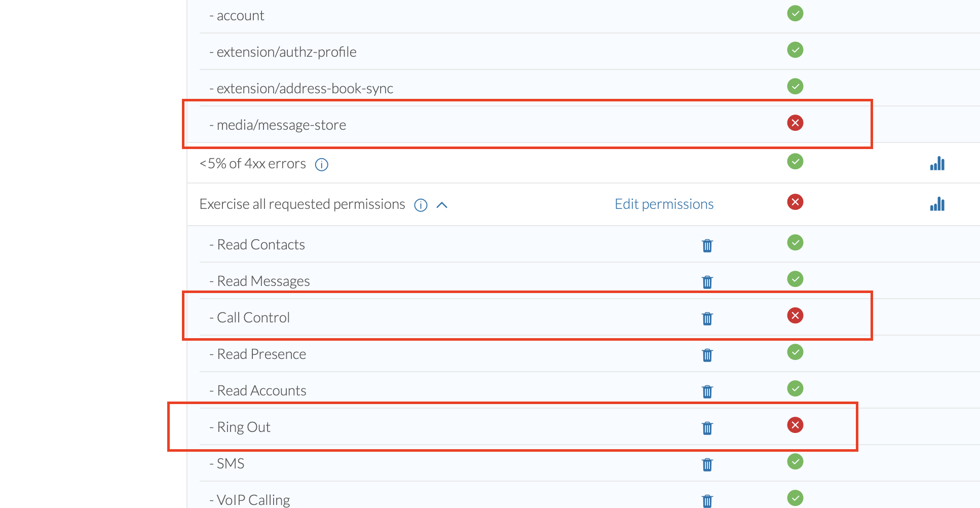Select the '- Call Control' permission text
The height and width of the screenshot is (508, 980).
click(249, 318)
